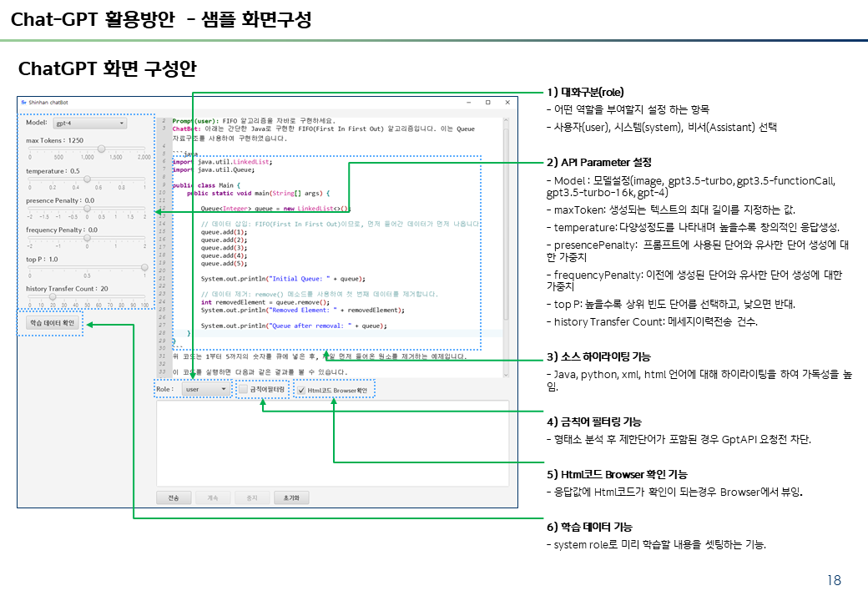This screenshot has height=601, width=868.
Task: Click the "1) 대화구분(role)" heading
Action: [585, 93]
